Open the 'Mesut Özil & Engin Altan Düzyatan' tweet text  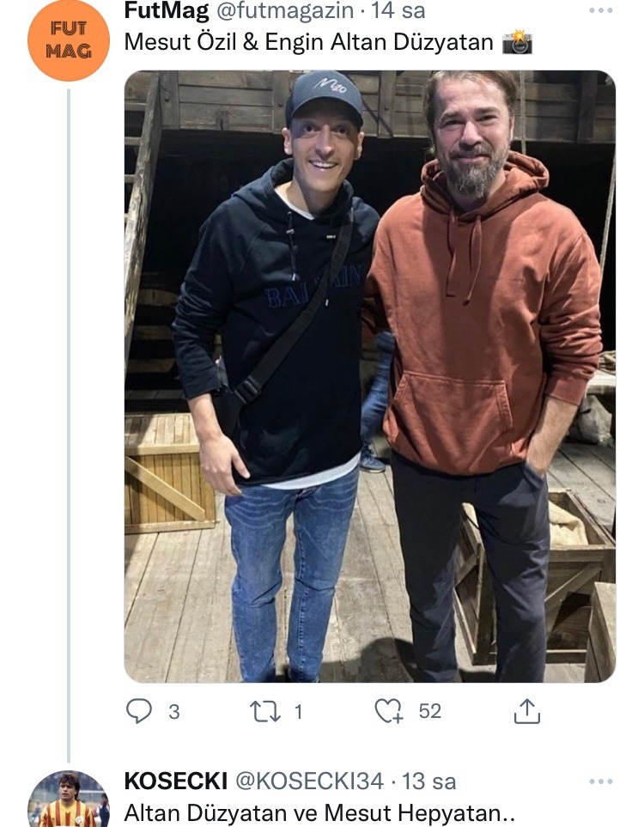point(309,42)
